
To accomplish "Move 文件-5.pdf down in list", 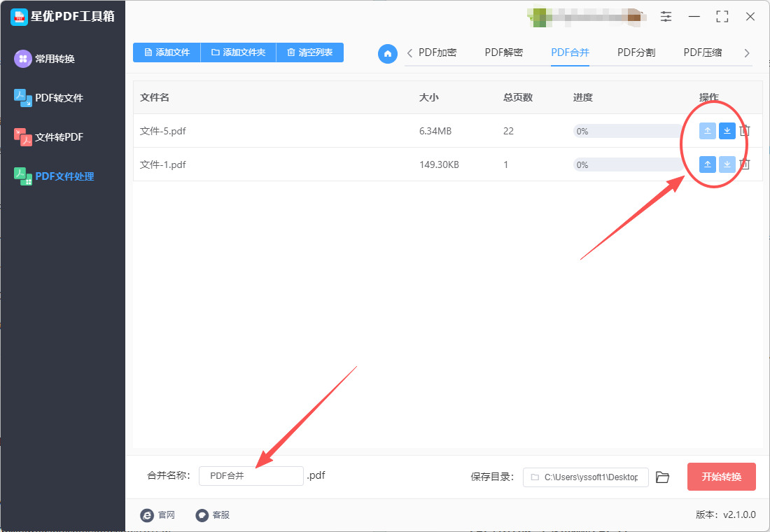I will 727,131.
